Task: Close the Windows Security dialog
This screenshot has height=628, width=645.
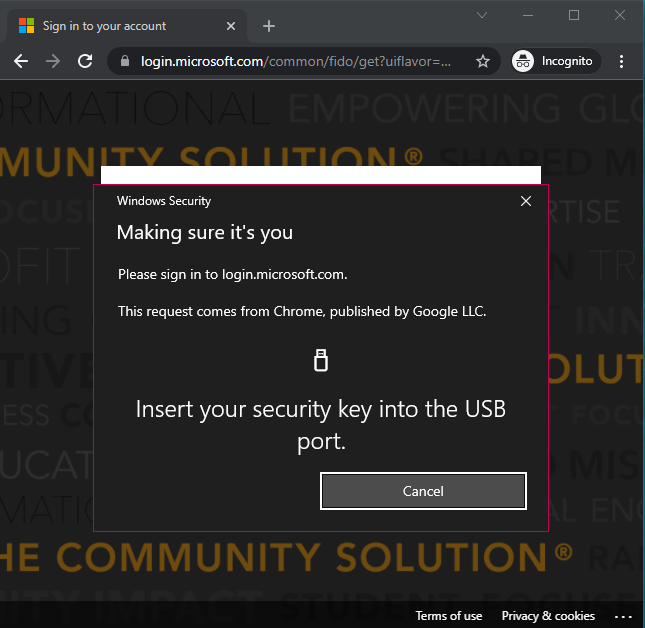Action: click(526, 201)
